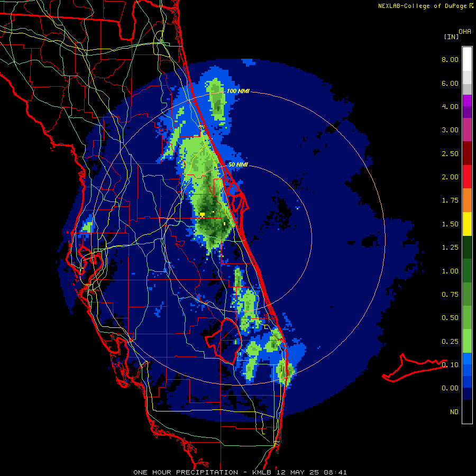The height and width of the screenshot is (476, 476).
Task: Click the 8.00 legend value
Action: pos(450,59)
